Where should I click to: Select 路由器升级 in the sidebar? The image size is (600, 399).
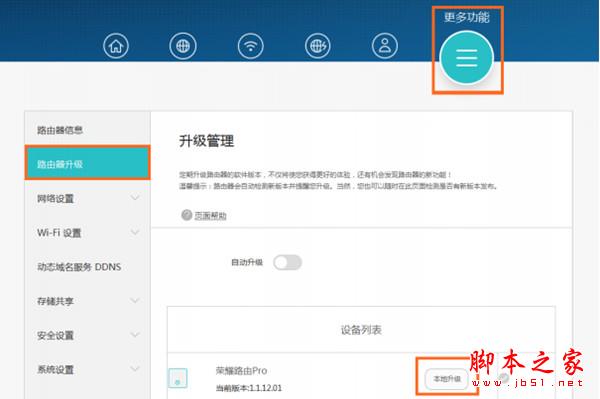coord(88,164)
